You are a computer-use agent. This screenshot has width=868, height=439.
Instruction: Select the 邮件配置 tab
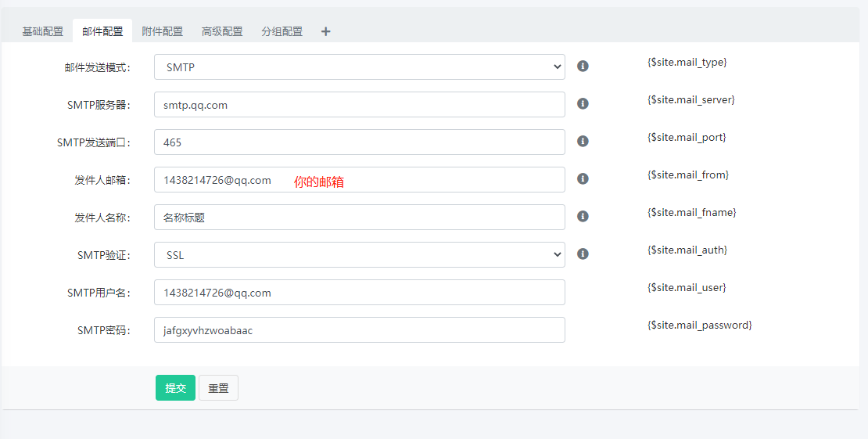(x=102, y=31)
